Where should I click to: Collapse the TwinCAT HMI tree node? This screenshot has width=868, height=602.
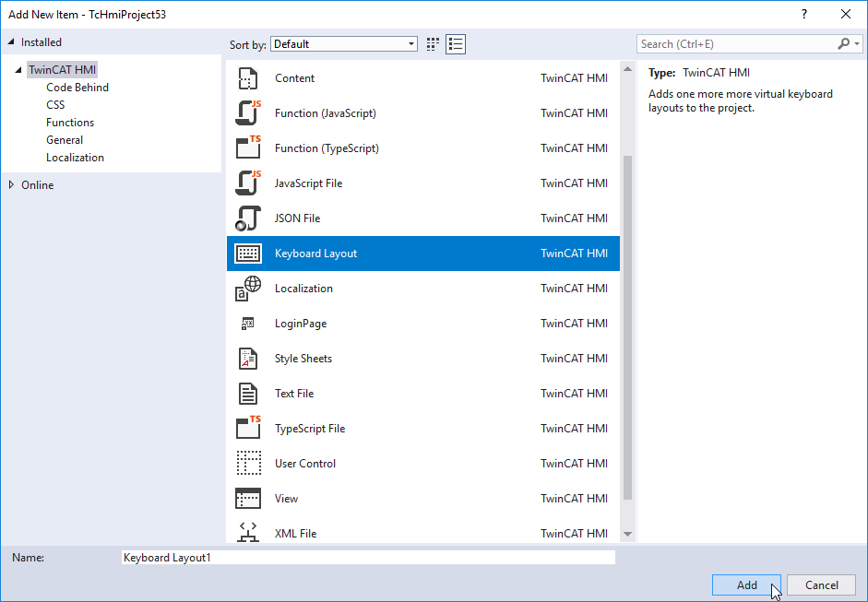18,70
